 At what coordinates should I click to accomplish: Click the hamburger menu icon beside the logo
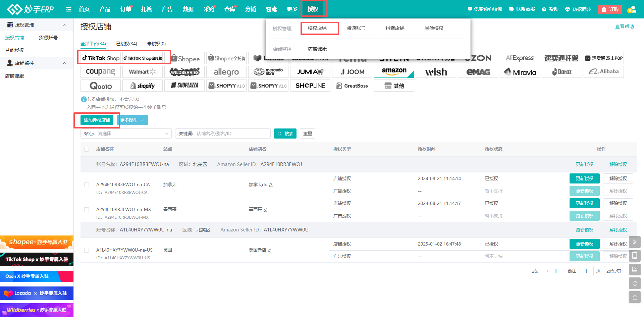tap(69, 9)
